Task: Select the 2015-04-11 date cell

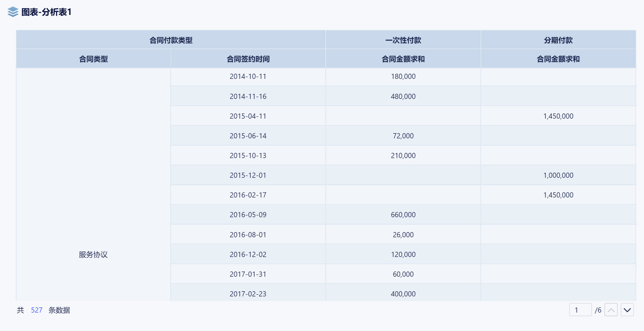Action: (x=248, y=116)
